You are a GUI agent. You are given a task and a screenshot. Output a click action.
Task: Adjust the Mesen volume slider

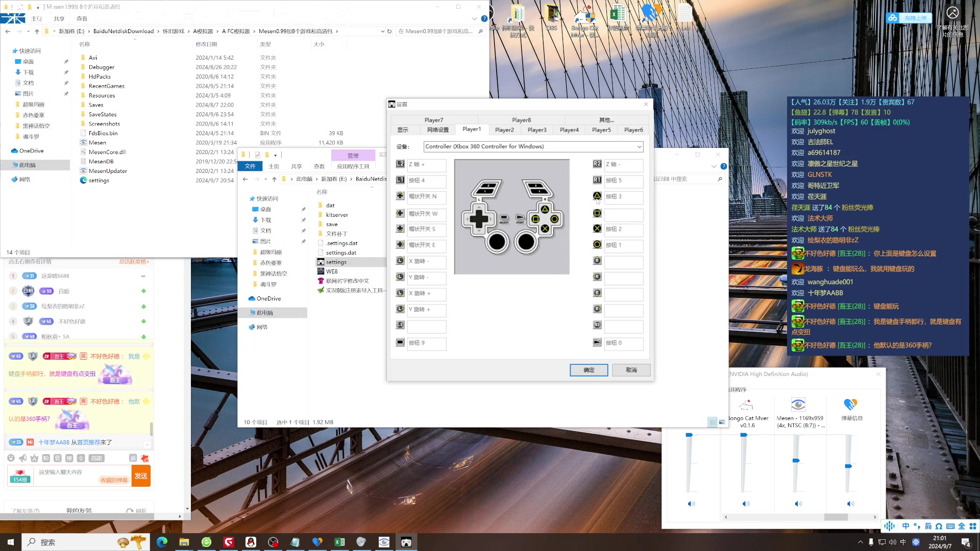click(x=796, y=461)
